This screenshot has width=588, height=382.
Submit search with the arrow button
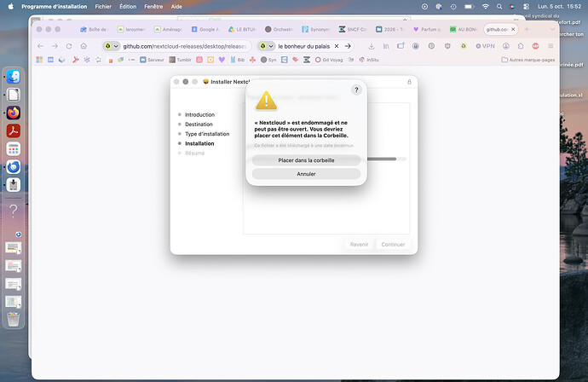(348, 46)
